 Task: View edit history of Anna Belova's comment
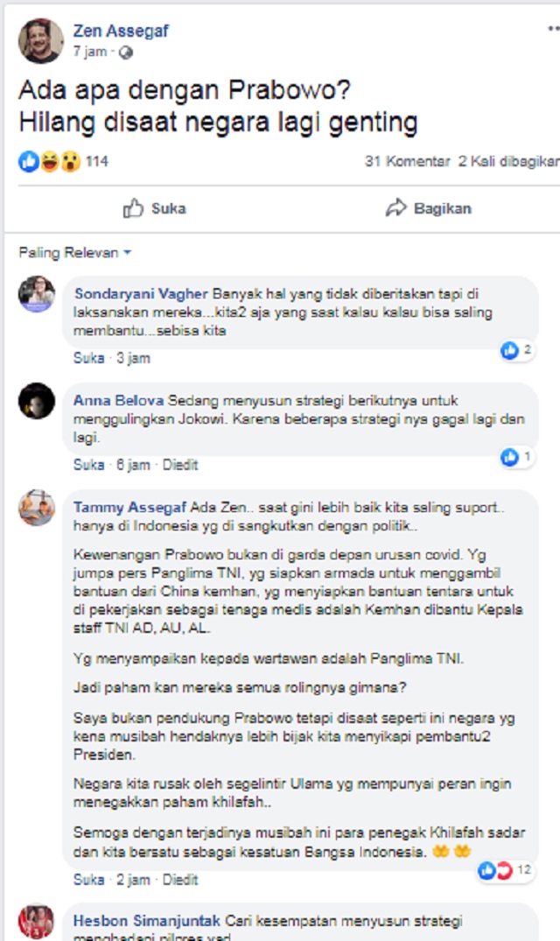[180, 465]
